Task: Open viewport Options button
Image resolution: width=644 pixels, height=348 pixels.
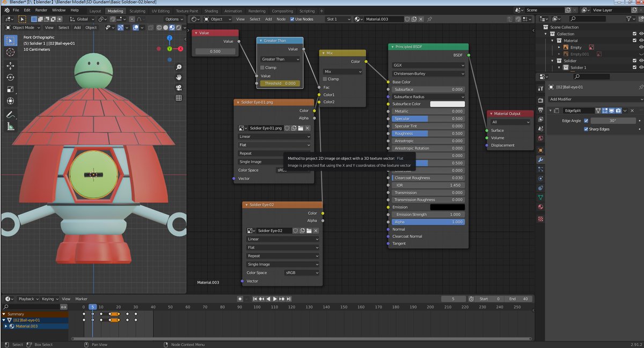Action: pos(173,19)
